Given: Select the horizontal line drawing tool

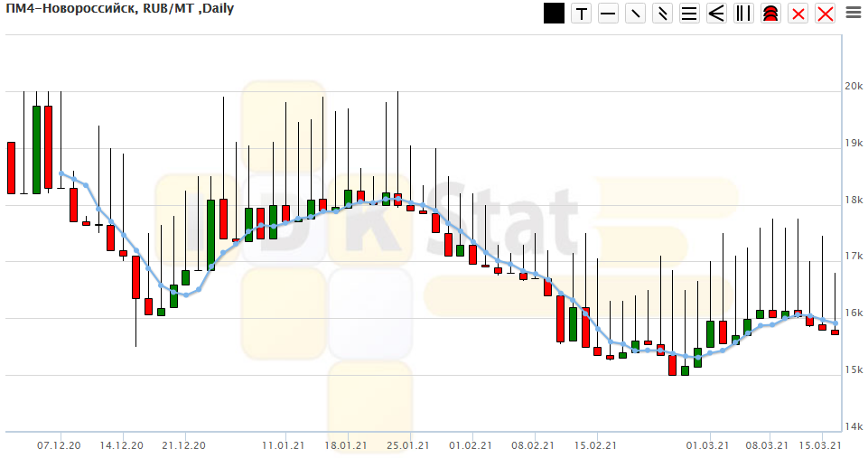Looking at the screenshot, I should click(x=608, y=14).
